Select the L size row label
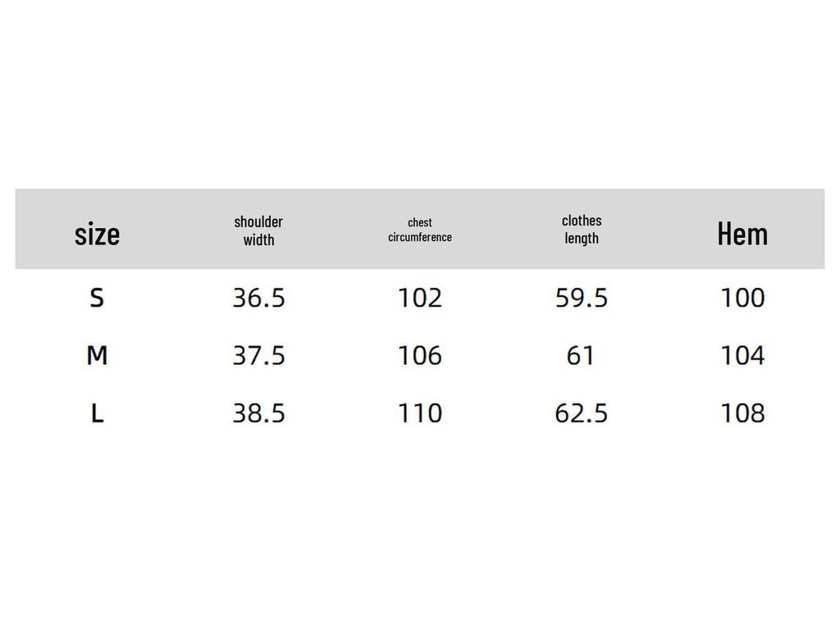The width and height of the screenshot is (840, 630). coord(97,413)
